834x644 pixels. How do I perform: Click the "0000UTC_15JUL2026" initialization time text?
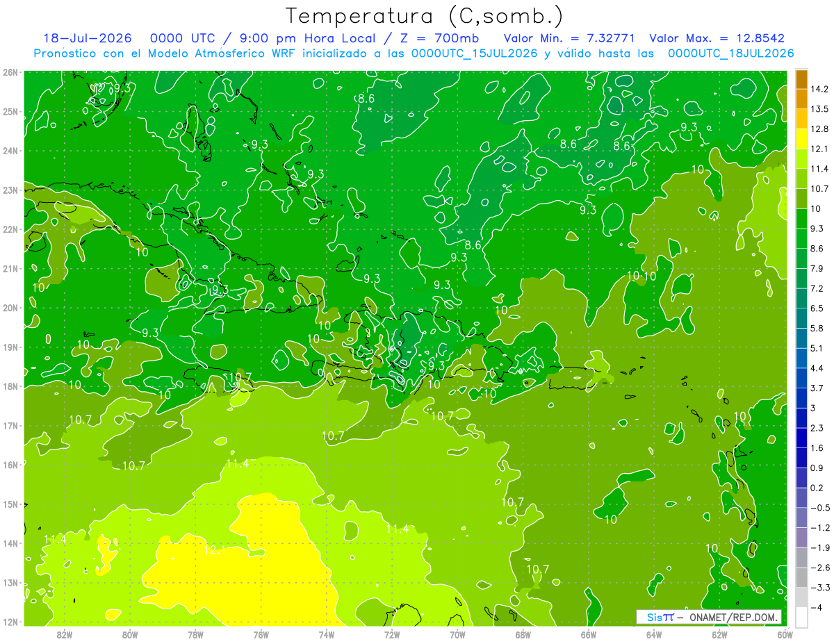point(475,53)
